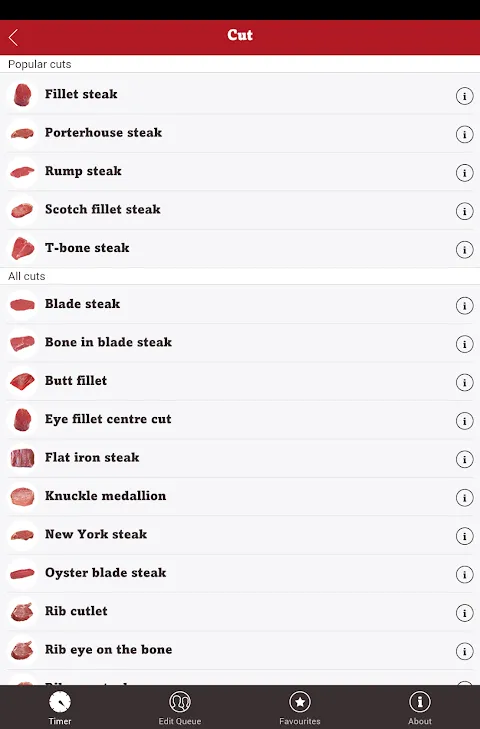Click the Bone in blade steak image
Image resolution: width=480 pixels, height=729 pixels.
[x=22, y=344]
